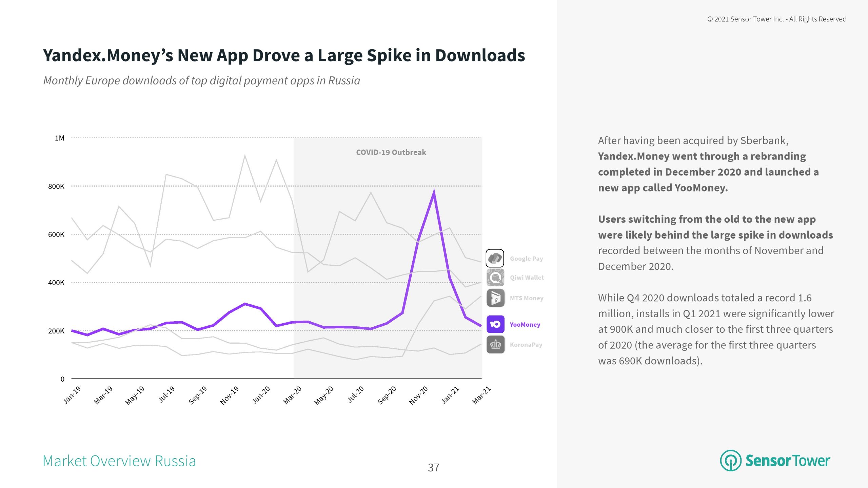This screenshot has height=488, width=868.
Task: Click the 1M y-axis label
Action: point(59,138)
